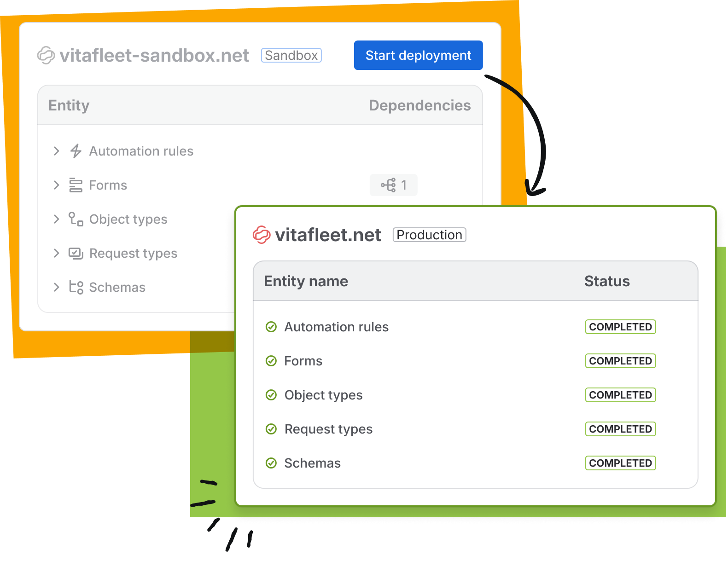Click the Object types icon

click(76, 219)
